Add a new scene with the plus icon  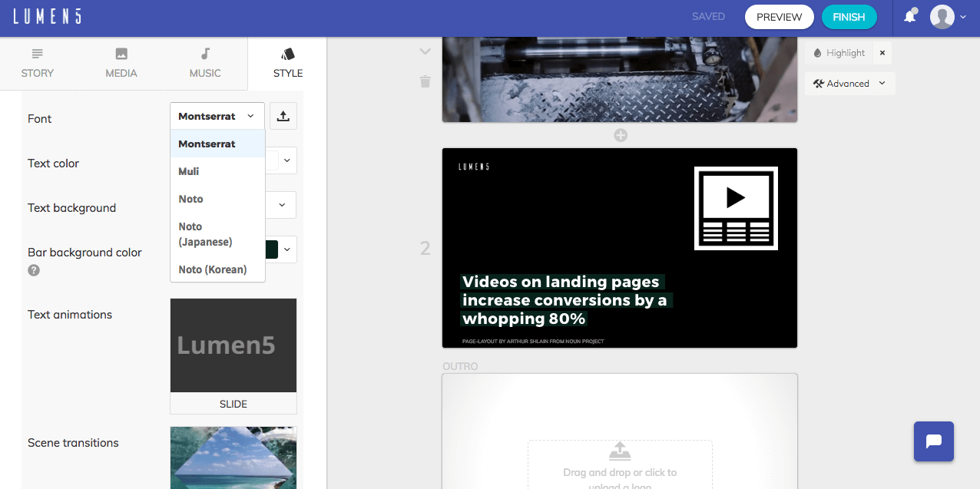(x=620, y=134)
